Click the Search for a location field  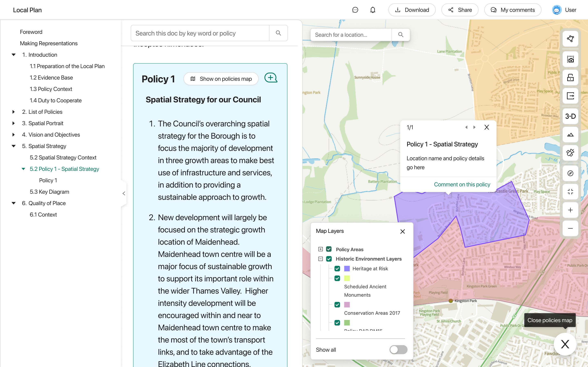351,35
